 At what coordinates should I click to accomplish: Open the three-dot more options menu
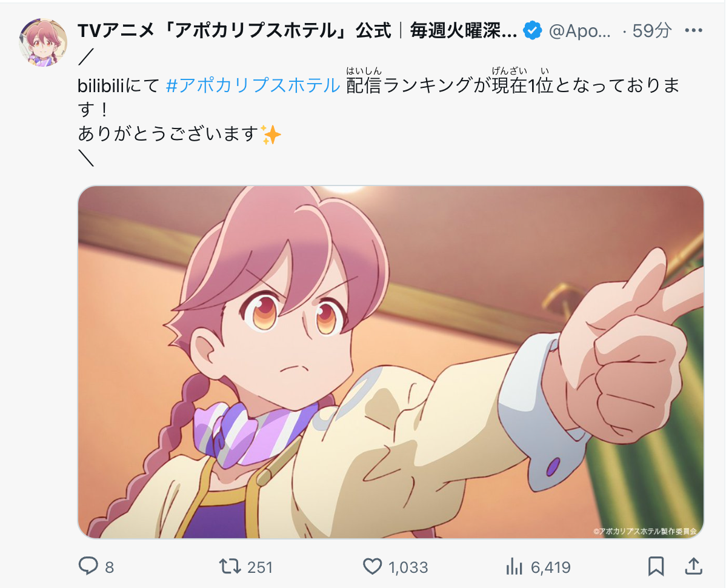tap(693, 30)
